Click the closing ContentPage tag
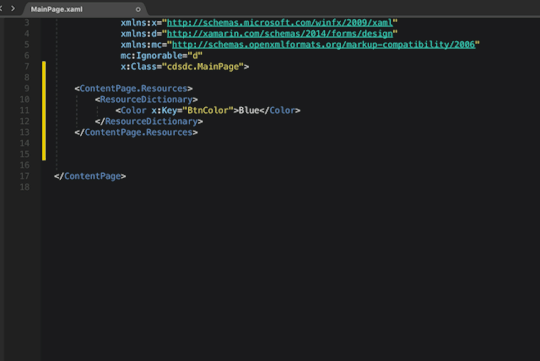540x361 pixels. [x=90, y=176]
